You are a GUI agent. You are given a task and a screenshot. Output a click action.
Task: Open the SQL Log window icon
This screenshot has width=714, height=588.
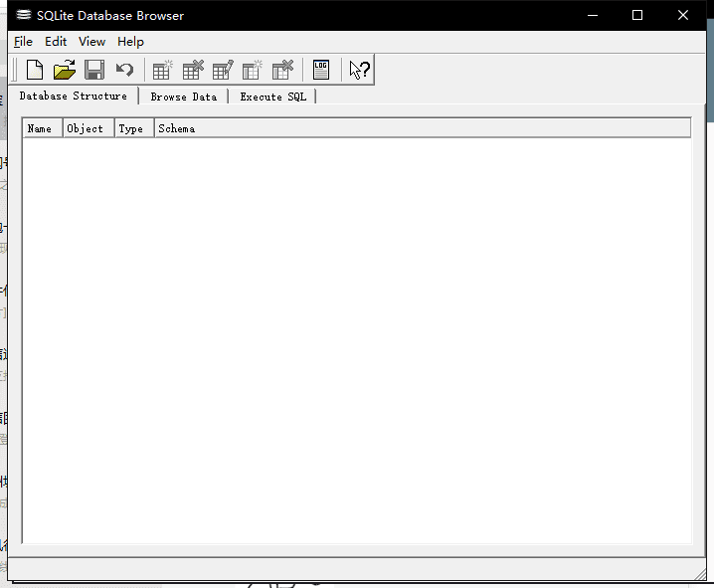click(x=320, y=70)
